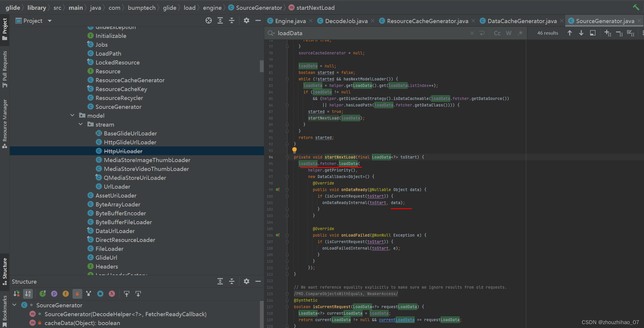644x328 pixels.
Task: Toggle show fields in Structure
Action: (x=66, y=294)
